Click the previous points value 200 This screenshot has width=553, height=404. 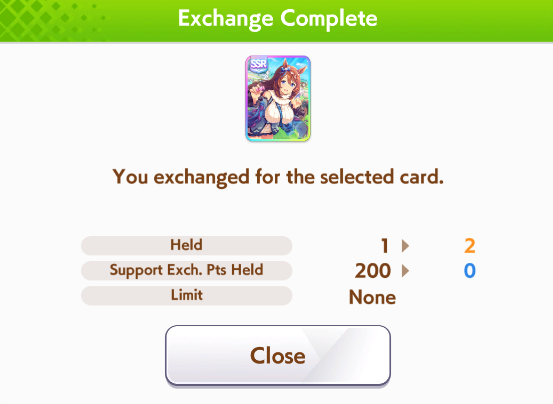tap(373, 271)
